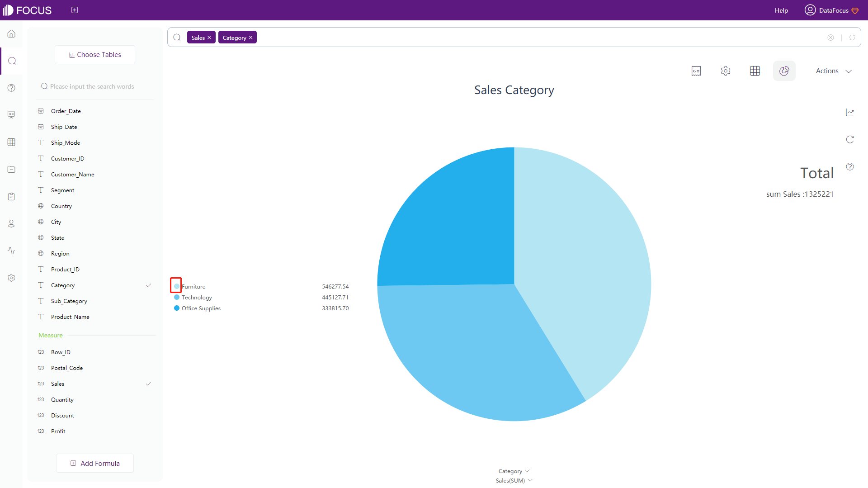The width and height of the screenshot is (868, 488).
Task: Clear the search bar with the circle-x icon
Action: 830,38
